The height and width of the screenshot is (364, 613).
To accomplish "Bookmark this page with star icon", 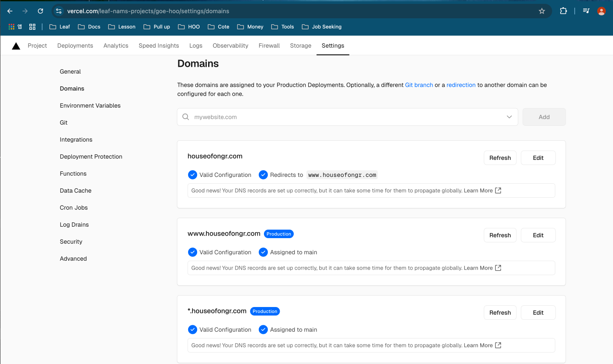I will [542, 11].
